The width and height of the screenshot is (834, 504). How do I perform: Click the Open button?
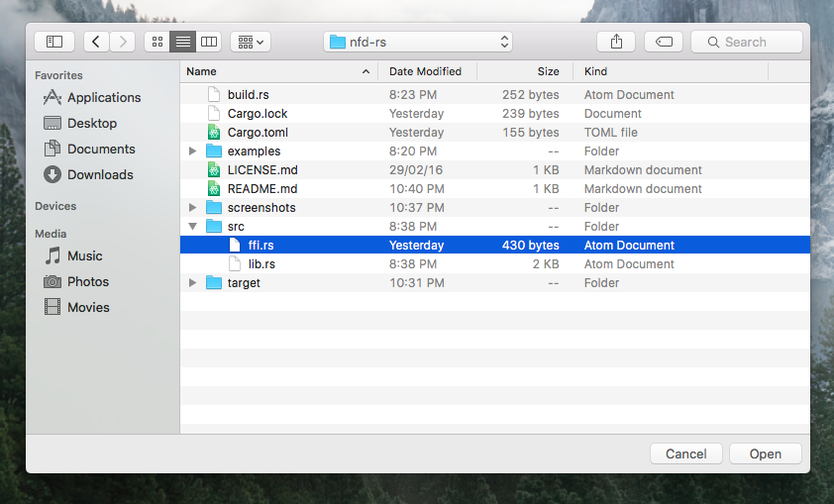[765, 454]
